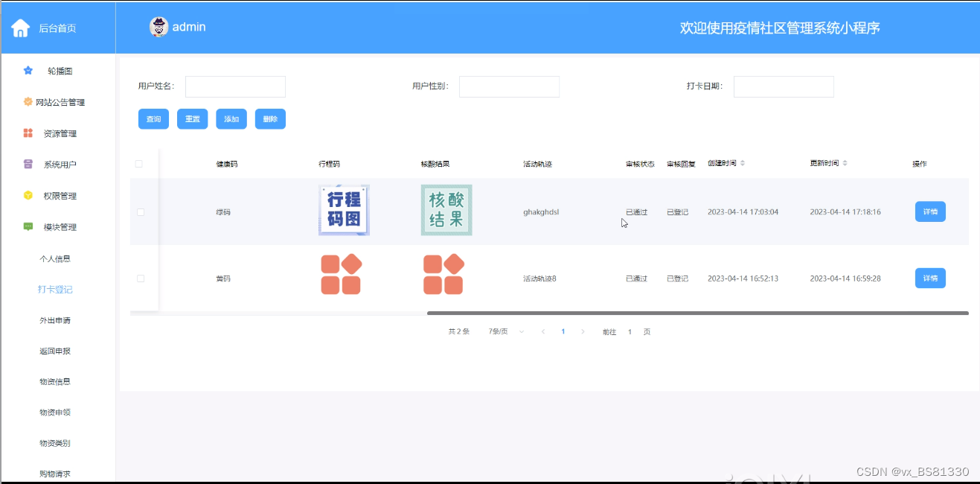The height and width of the screenshot is (484, 980).
Task: Click the table horizontal scrollbar
Action: coord(698,313)
